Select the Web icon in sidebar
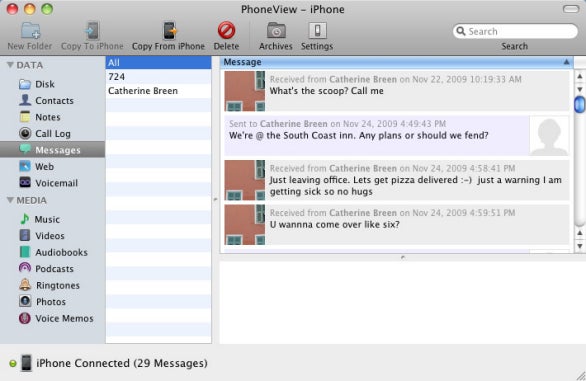The height and width of the screenshot is (381, 586). [x=25, y=166]
